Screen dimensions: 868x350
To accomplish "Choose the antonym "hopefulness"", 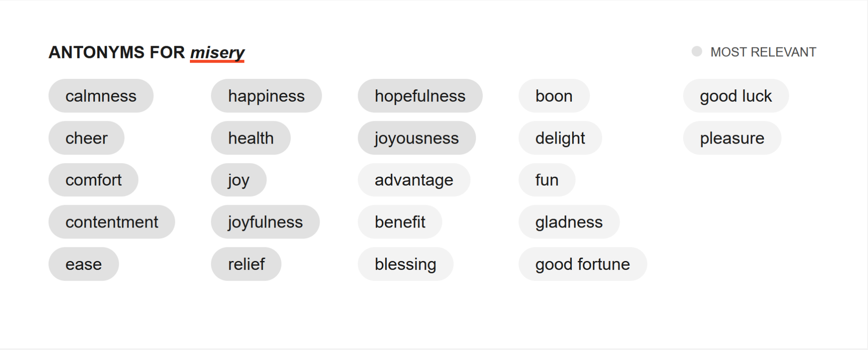I will point(420,96).
